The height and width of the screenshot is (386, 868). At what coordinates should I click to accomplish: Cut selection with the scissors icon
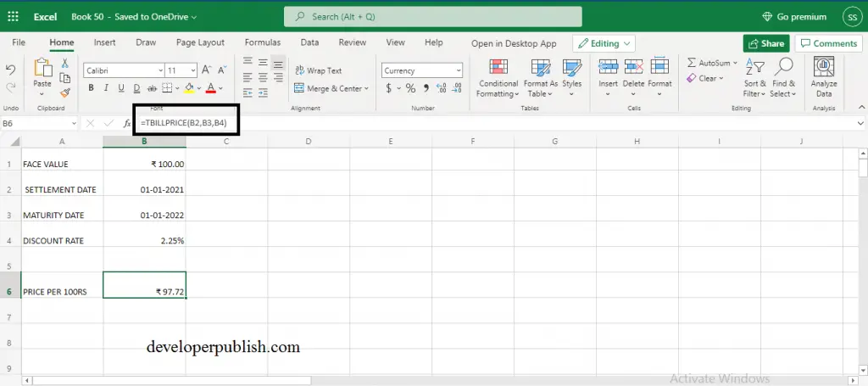pos(64,63)
